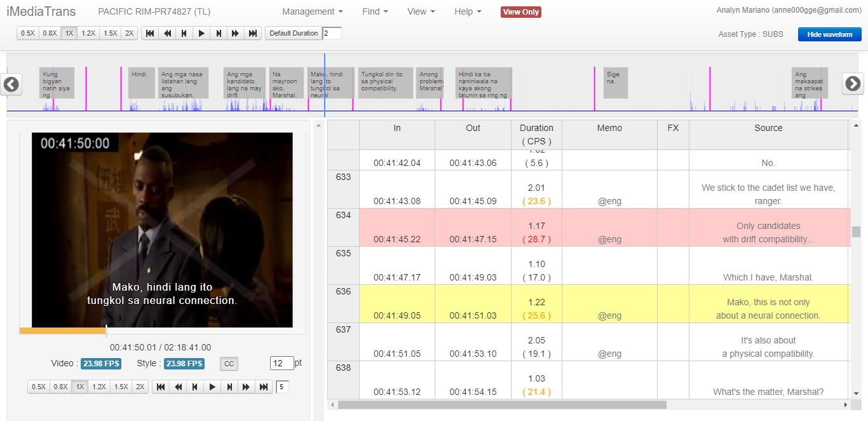Select waveform segment 'Sige na.'
This screenshot has height=421, width=868.
click(x=616, y=83)
